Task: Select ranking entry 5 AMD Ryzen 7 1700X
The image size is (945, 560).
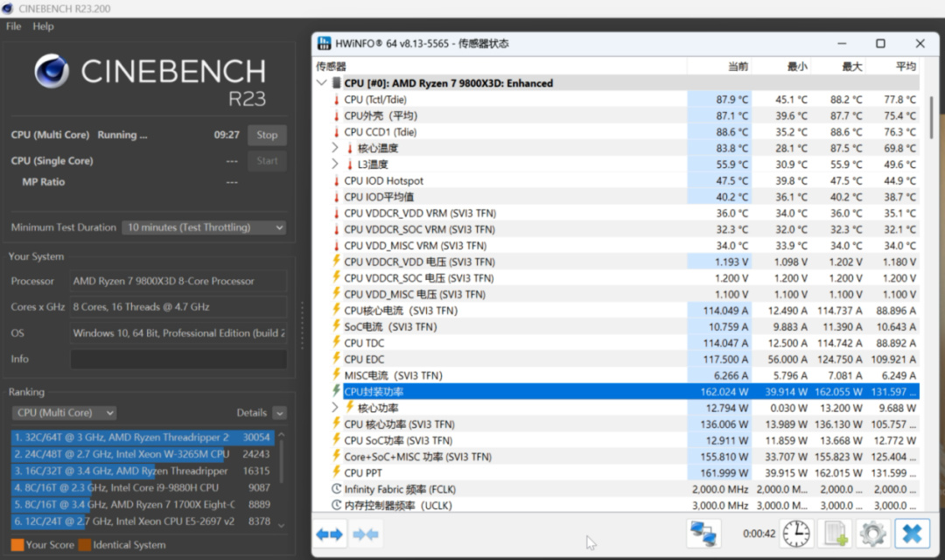Action: coord(143,505)
